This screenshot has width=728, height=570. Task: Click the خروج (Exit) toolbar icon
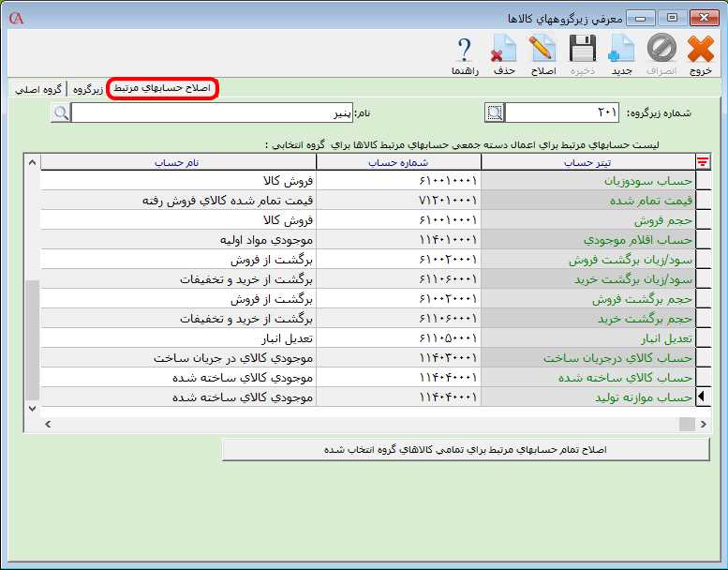(701, 54)
